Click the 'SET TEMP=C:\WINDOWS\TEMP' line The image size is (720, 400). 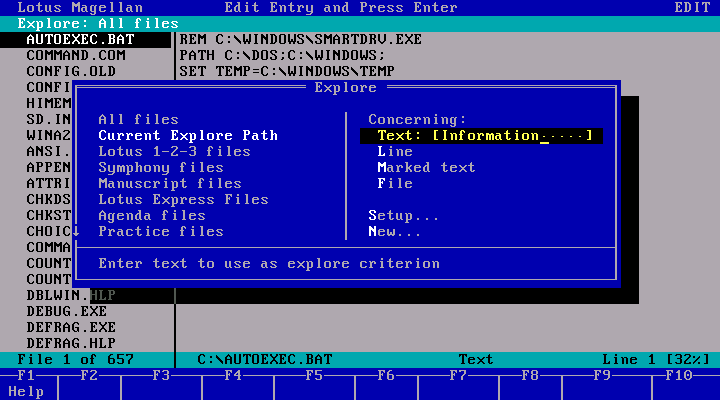pos(287,72)
